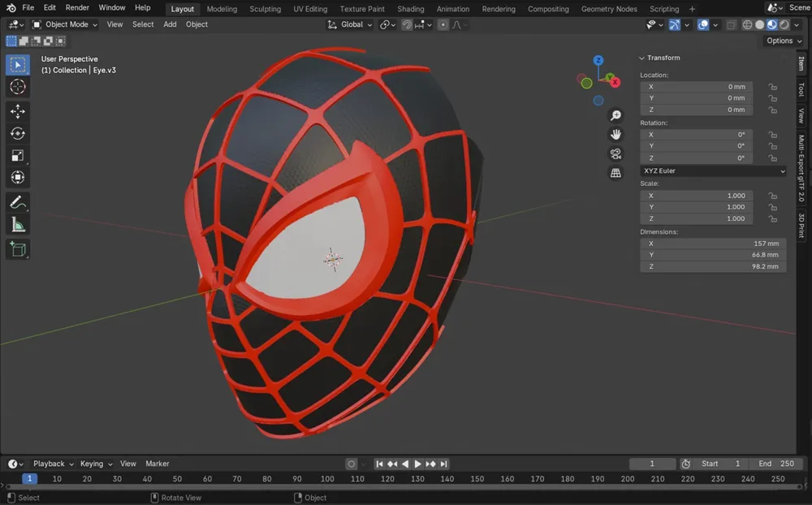
Task: Open the editor type dropdown
Action: tap(15, 24)
